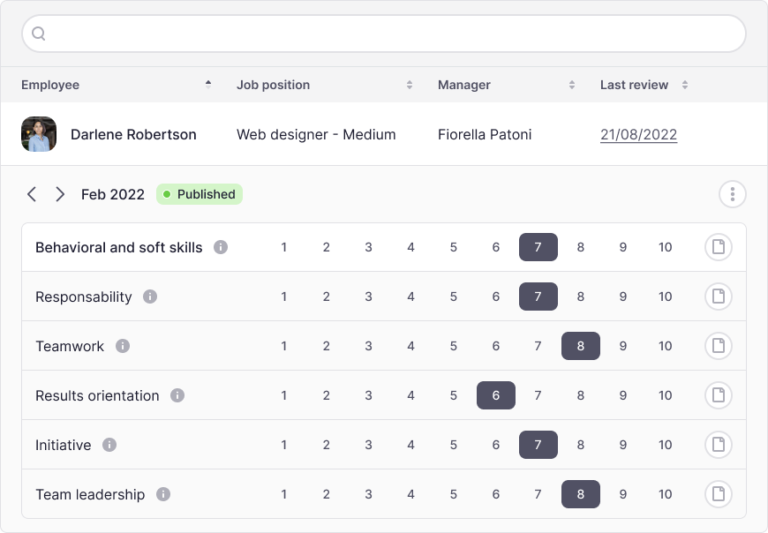Sort by Job position column
This screenshot has width=768, height=533.
pyautogui.click(x=409, y=85)
